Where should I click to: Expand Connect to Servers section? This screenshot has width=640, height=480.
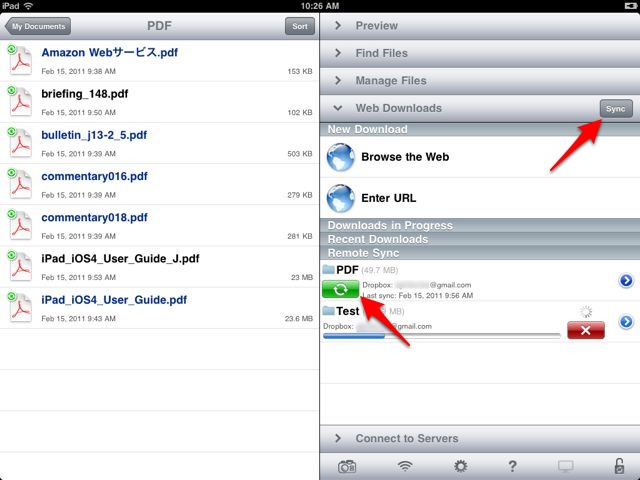coord(480,439)
